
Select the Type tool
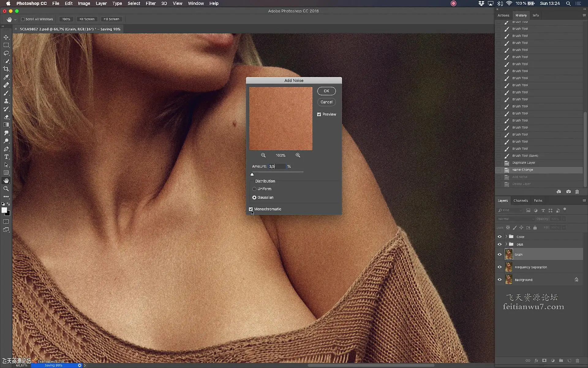(6, 157)
